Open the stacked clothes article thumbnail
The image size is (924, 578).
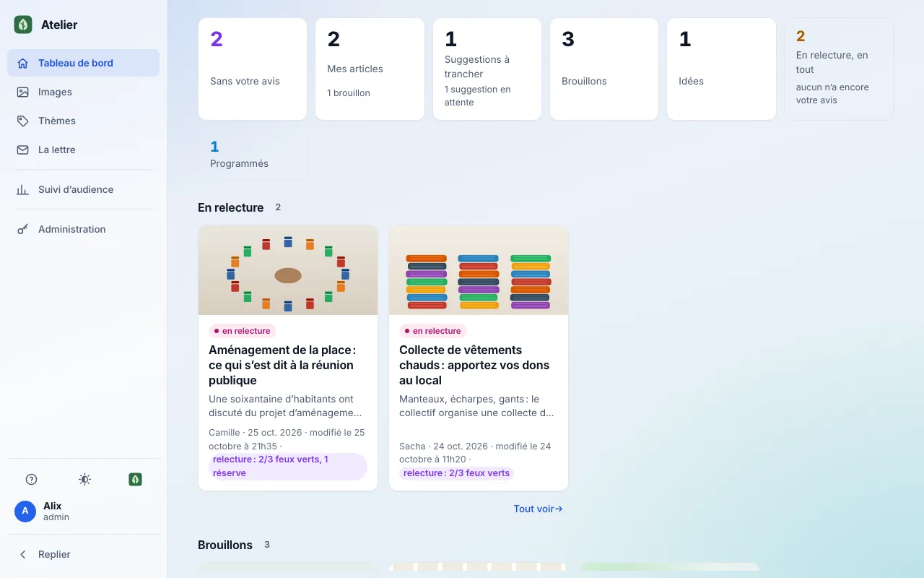pos(479,270)
